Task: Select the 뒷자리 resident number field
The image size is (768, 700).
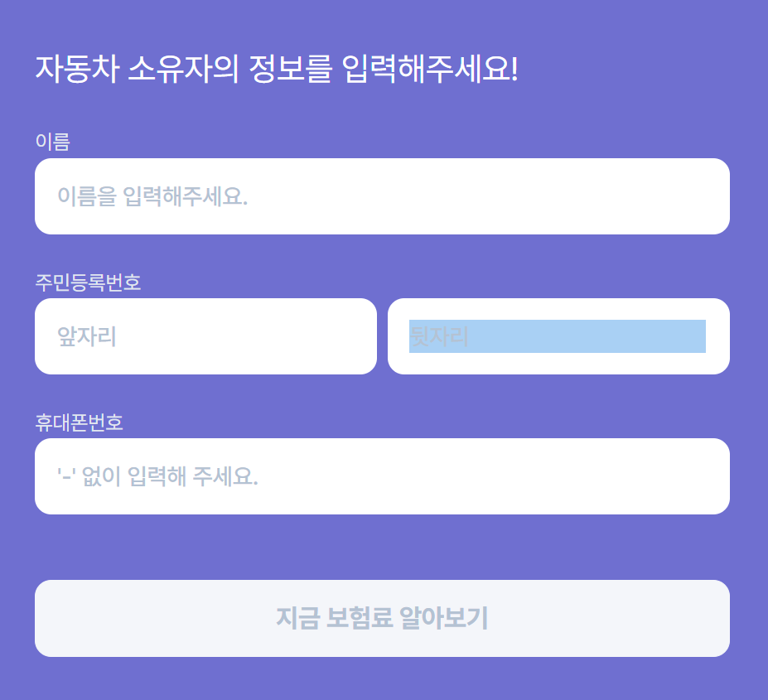Action: coord(558,336)
